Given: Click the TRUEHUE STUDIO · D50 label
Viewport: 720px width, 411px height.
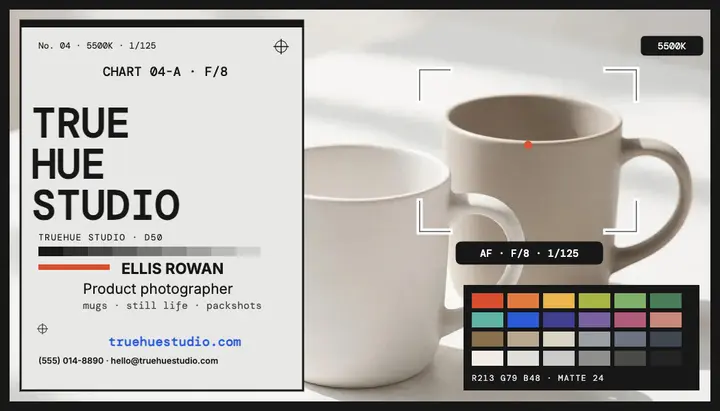Looking at the screenshot, I should [x=101, y=237].
